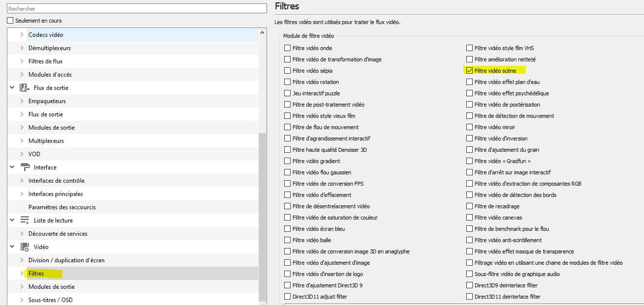The width and height of the screenshot is (644, 305).
Task: Open Modules d'accès in the tree
Action: tap(50, 75)
